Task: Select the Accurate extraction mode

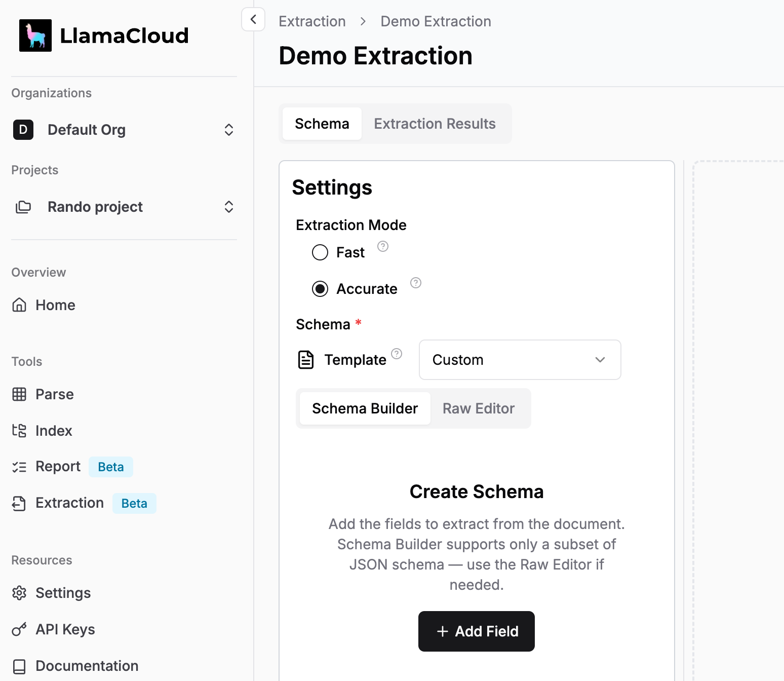Action: point(320,289)
